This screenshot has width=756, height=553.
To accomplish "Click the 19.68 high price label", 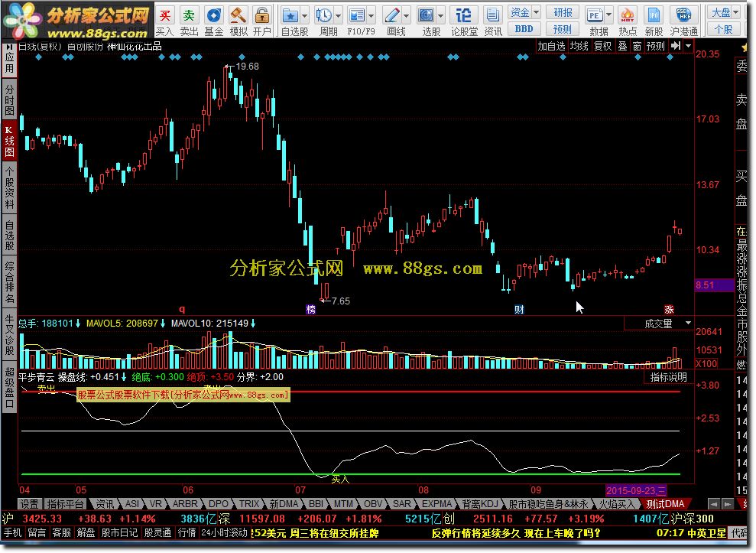I will point(247,66).
